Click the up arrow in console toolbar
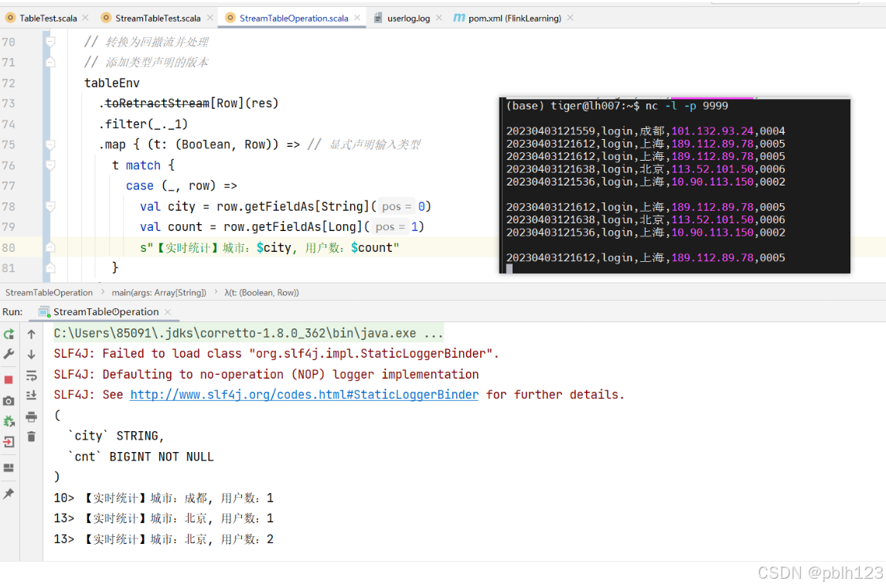The image size is (886, 588). 32,335
